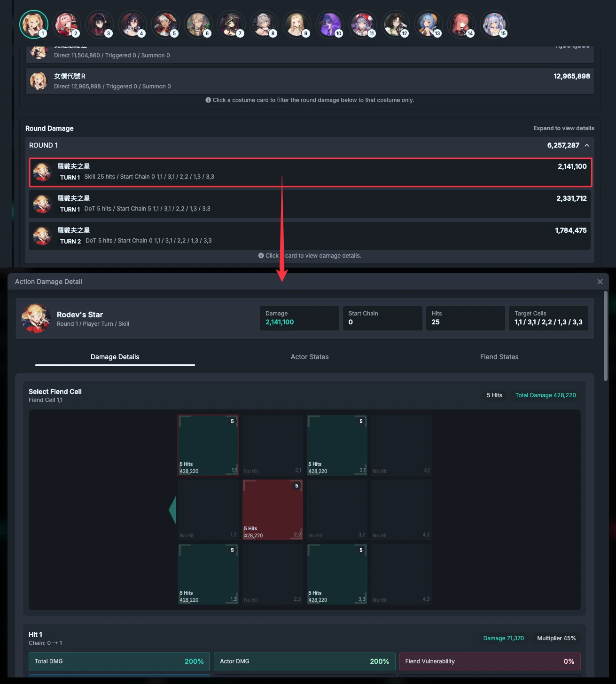
Task: Open the Damage Details tab
Action: tap(115, 357)
